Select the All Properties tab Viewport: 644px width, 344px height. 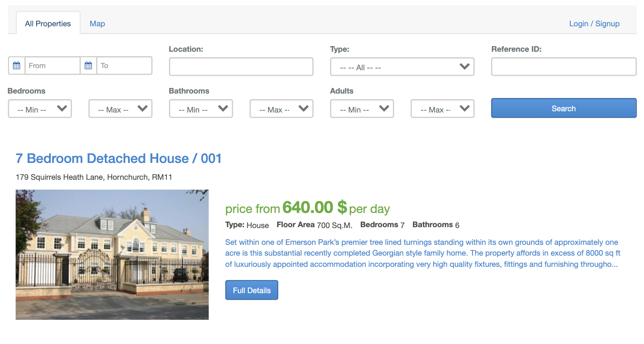click(48, 24)
